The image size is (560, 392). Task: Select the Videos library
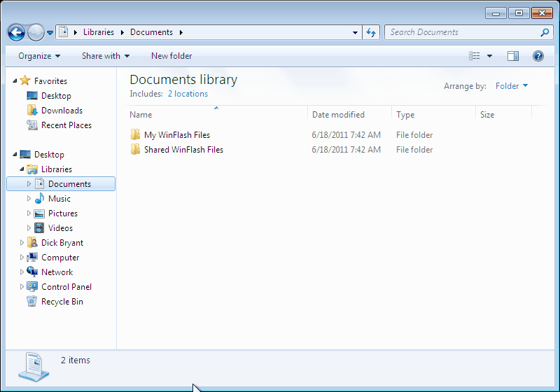(x=60, y=228)
